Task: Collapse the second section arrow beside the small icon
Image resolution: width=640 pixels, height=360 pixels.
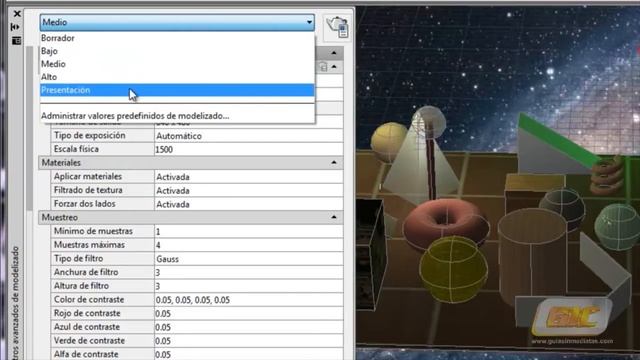Action: 334,67
